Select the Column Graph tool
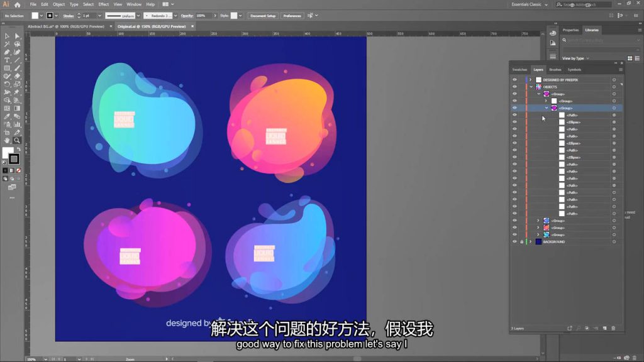The width and height of the screenshot is (644, 362). pyautogui.click(x=17, y=124)
